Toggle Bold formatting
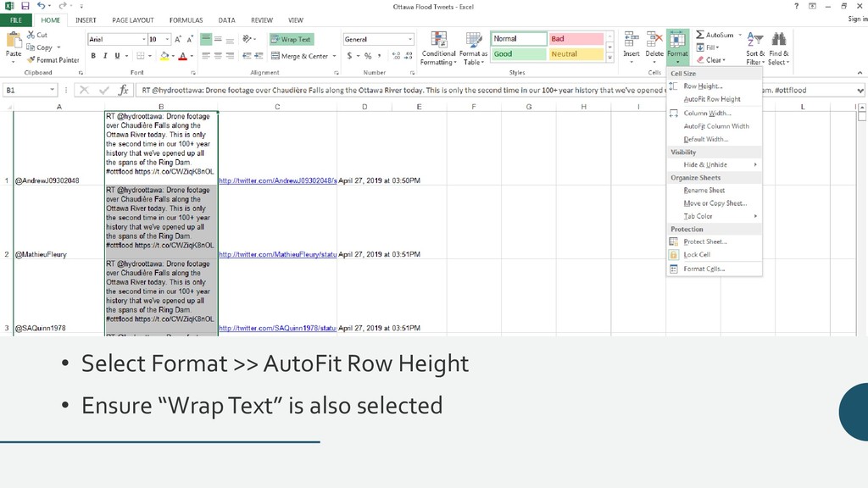 pos(93,56)
